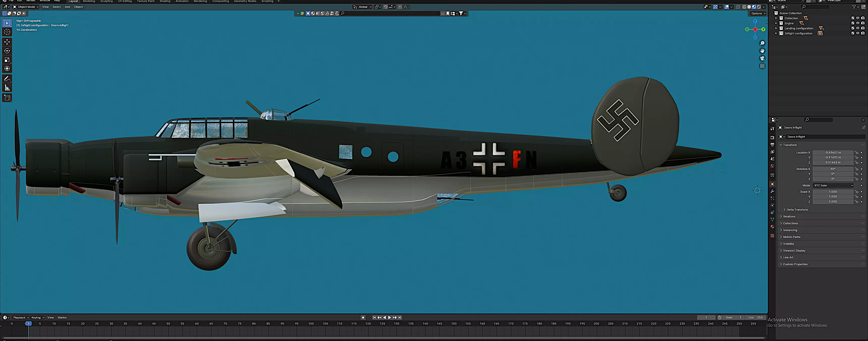
Task: Hide the Collection eye in viewport
Action: point(858,18)
